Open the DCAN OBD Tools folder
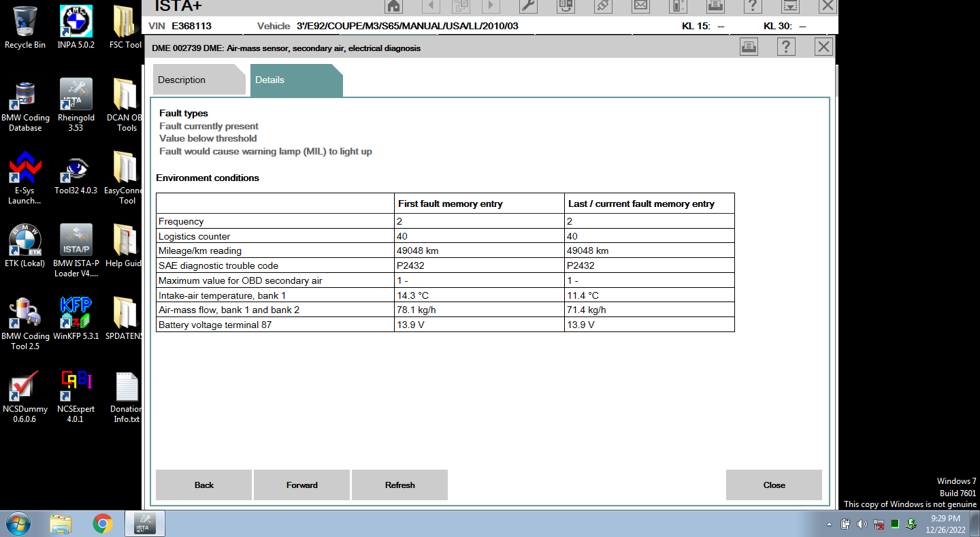980x537 pixels. pos(125,105)
